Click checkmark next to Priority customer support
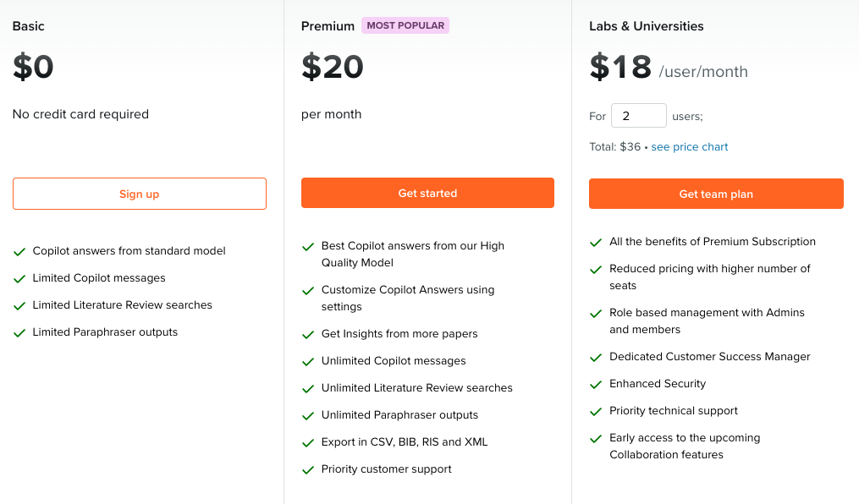 tap(308, 470)
